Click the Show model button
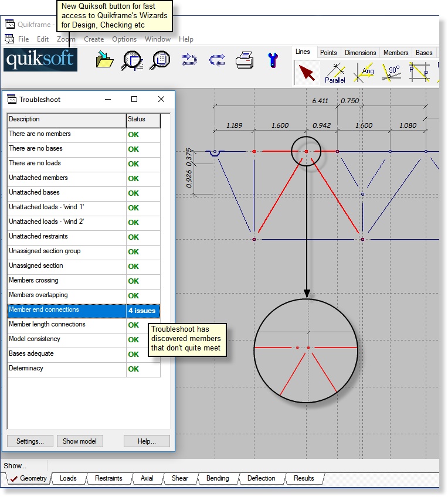Screen dimensions: 448x497 point(80,441)
